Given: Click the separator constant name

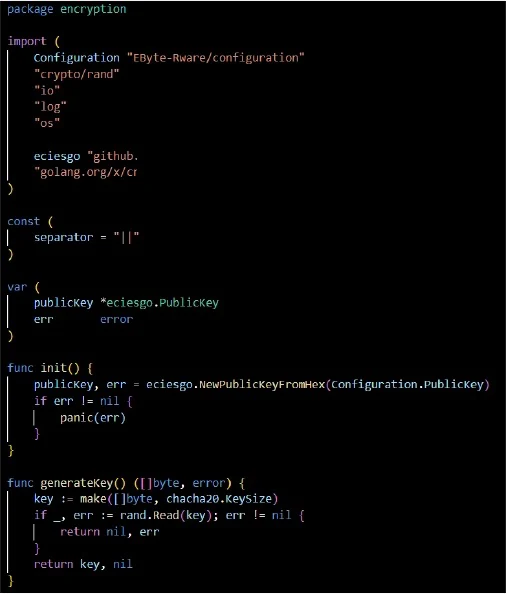Looking at the screenshot, I should [63, 237].
